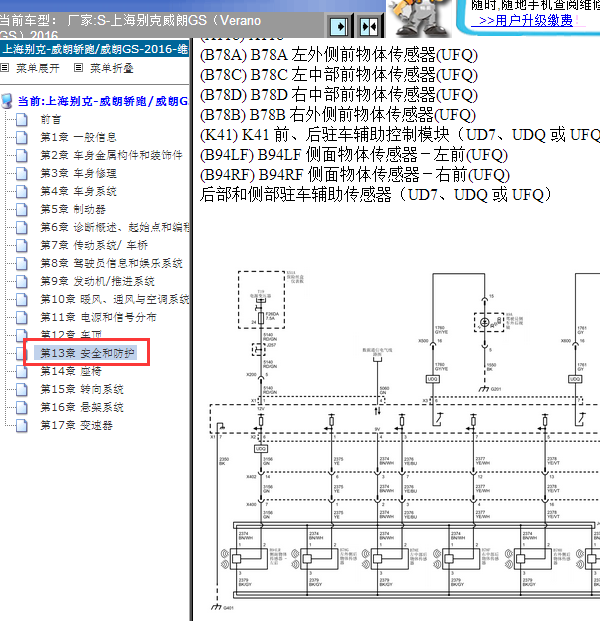
Task: Click the page icon next to 第1章
Action: (22, 137)
